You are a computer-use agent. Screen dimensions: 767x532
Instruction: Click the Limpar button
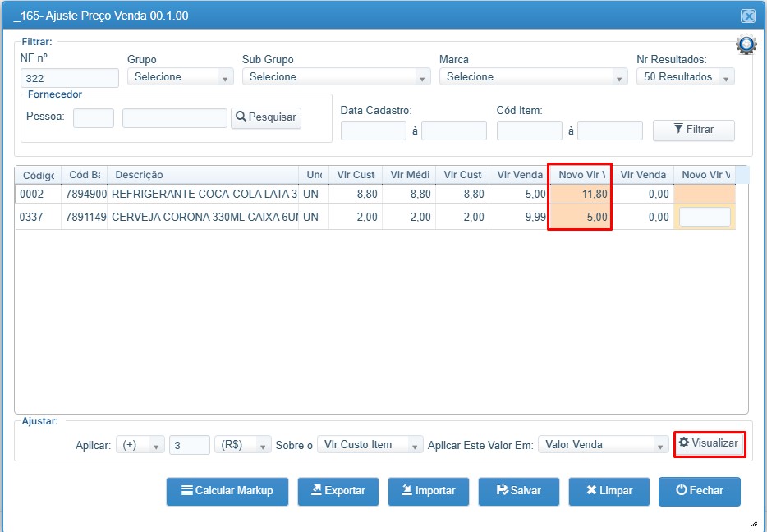click(x=609, y=491)
